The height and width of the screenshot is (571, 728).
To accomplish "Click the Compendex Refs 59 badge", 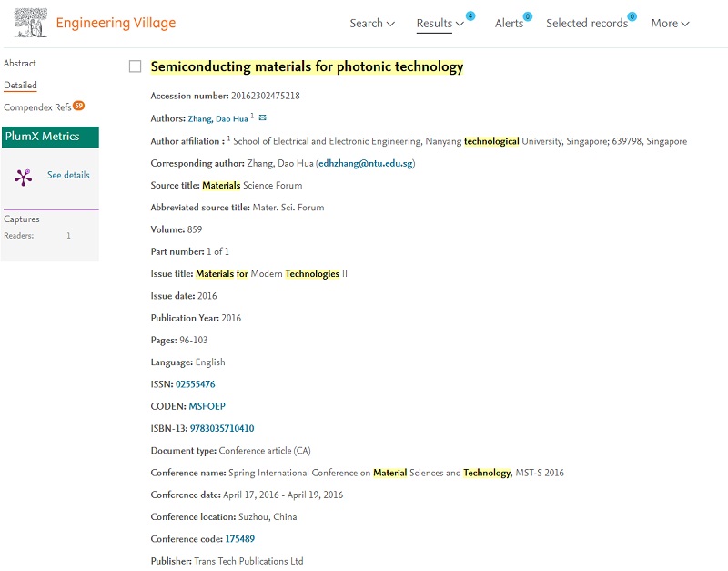I will click(x=79, y=106).
